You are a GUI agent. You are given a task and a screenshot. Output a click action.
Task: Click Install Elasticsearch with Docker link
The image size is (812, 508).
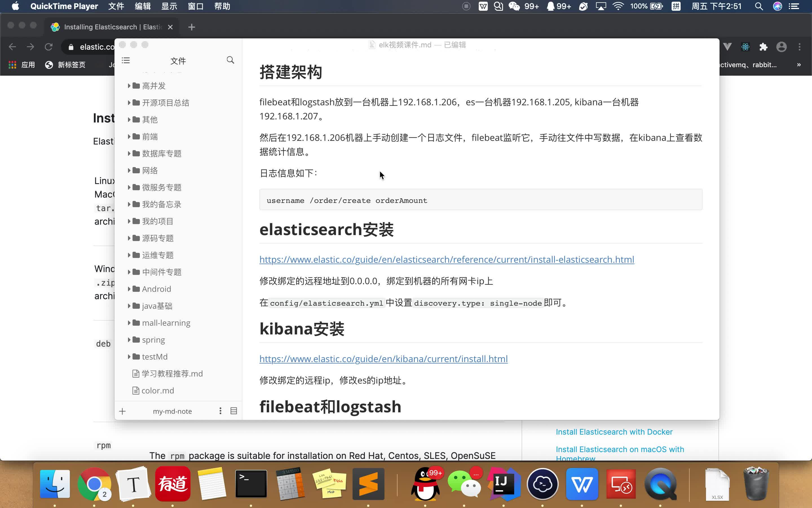(x=614, y=432)
